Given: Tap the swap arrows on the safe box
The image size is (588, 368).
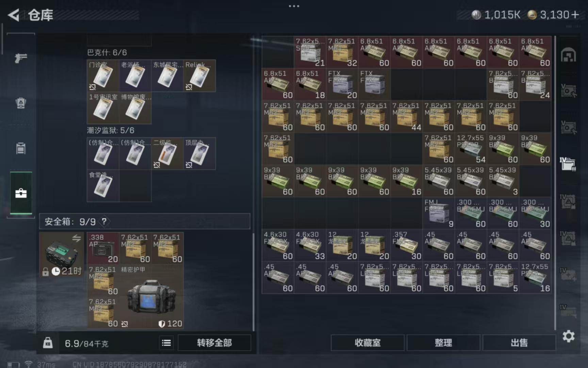Looking at the screenshot, I should click(x=77, y=239).
